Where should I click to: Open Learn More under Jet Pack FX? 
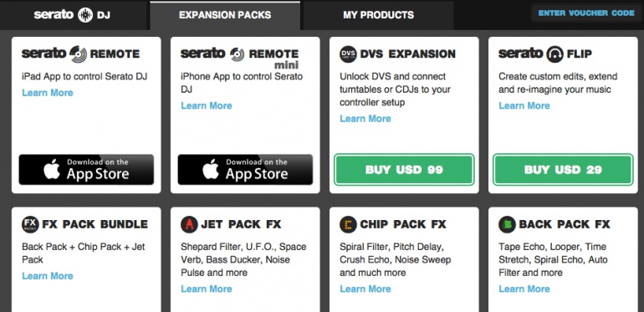pos(207,289)
